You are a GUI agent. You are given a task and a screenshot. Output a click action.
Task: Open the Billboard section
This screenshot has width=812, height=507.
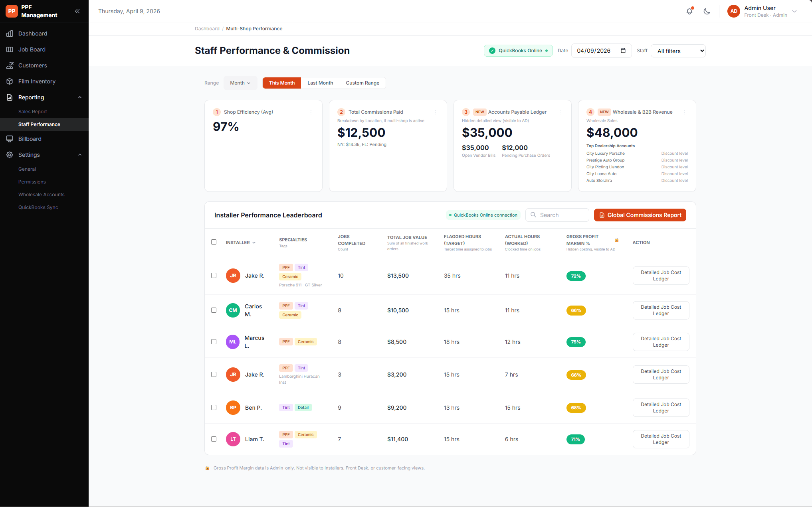[x=30, y=139]
